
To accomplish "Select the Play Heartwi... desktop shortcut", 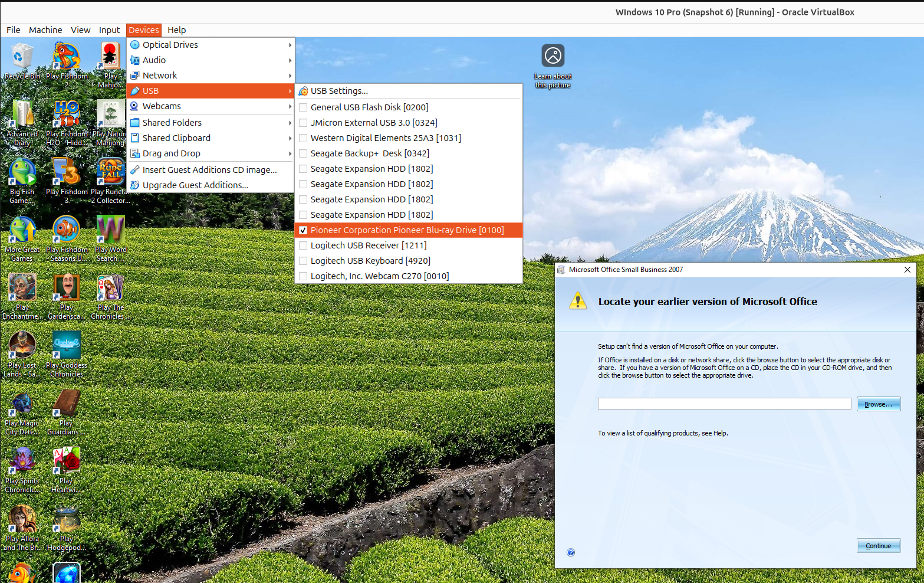I will [67, 470].
